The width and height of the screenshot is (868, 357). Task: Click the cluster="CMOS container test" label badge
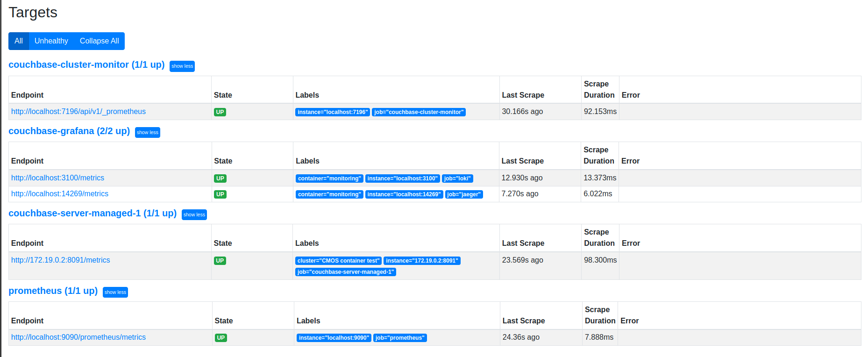[338, 261]
